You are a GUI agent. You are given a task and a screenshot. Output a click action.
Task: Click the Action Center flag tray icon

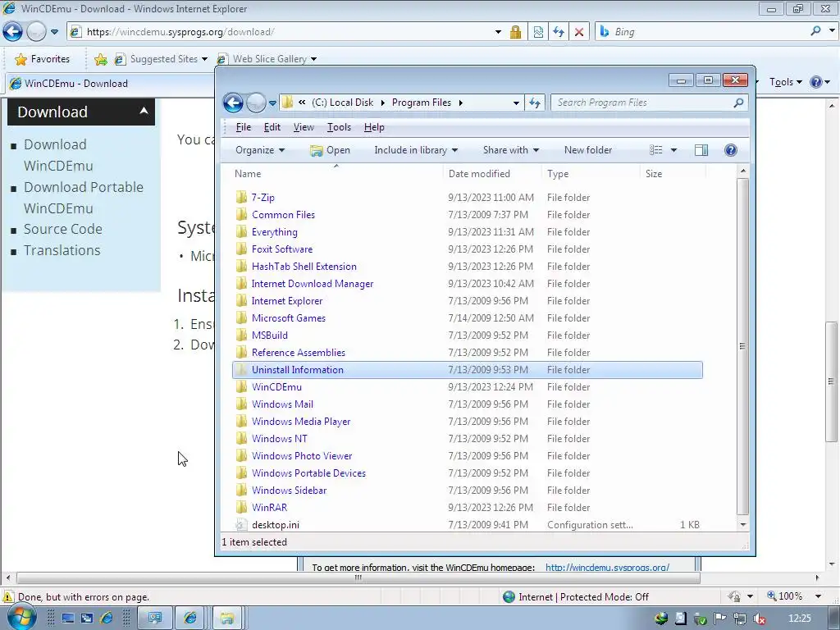click(x=720, y=619)
